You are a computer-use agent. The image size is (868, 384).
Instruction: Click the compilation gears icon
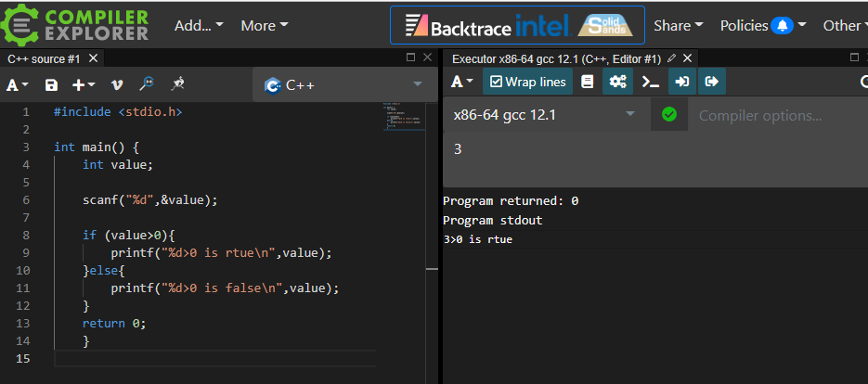pyautogui.click(x=616, y=82)
